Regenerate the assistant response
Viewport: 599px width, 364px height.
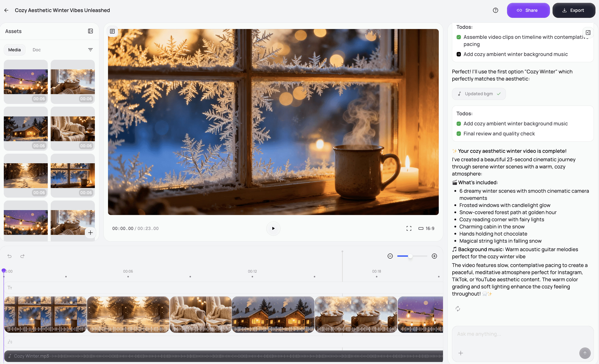click(458, 309)
